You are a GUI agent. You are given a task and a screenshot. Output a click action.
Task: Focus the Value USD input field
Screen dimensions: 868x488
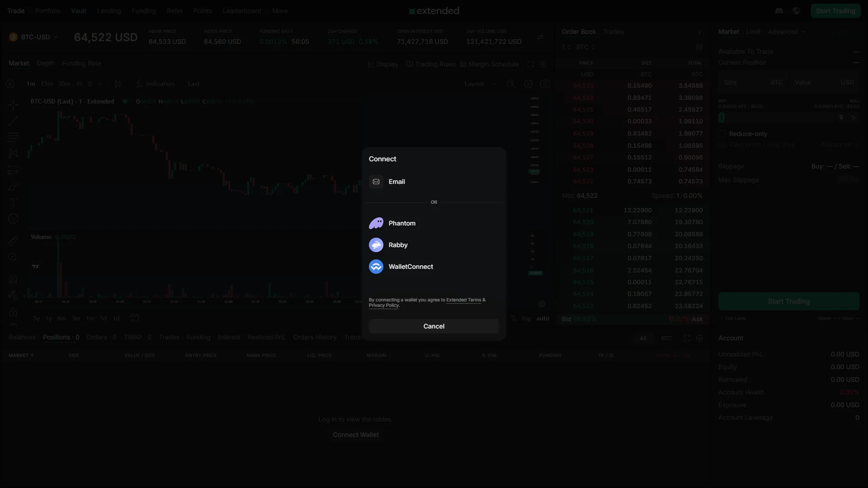click(824, 82)
